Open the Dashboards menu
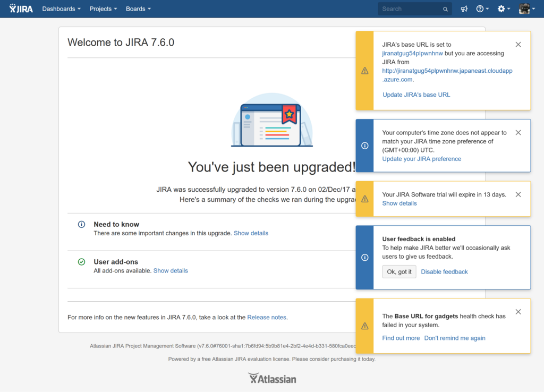The width and height of the screenshot is (544, 392). [62, 8]
